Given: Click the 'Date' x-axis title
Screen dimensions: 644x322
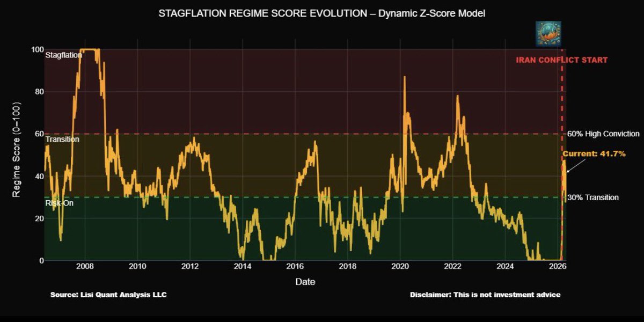Looking at the screenshot, I should (x=305, y=282).
